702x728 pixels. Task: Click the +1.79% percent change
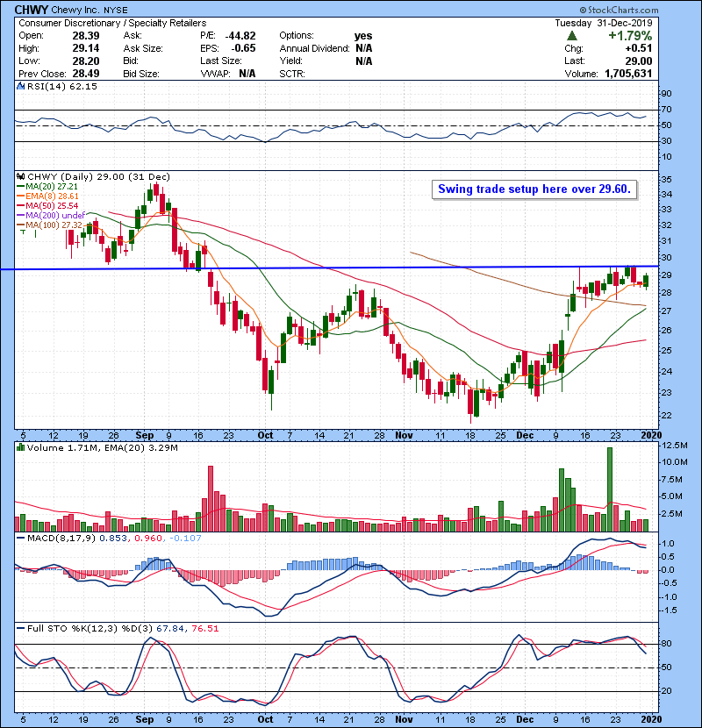(630, 36)
